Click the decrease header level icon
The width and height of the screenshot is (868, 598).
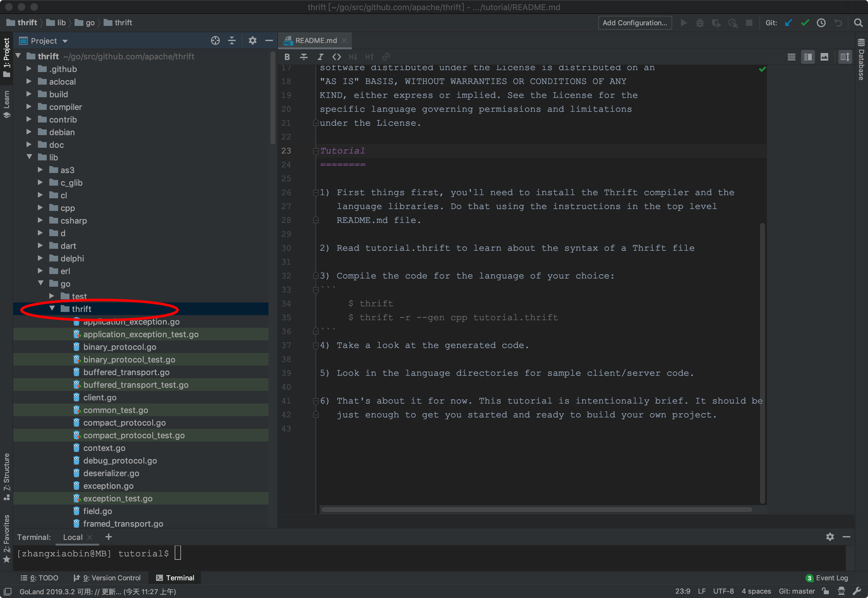353,57
